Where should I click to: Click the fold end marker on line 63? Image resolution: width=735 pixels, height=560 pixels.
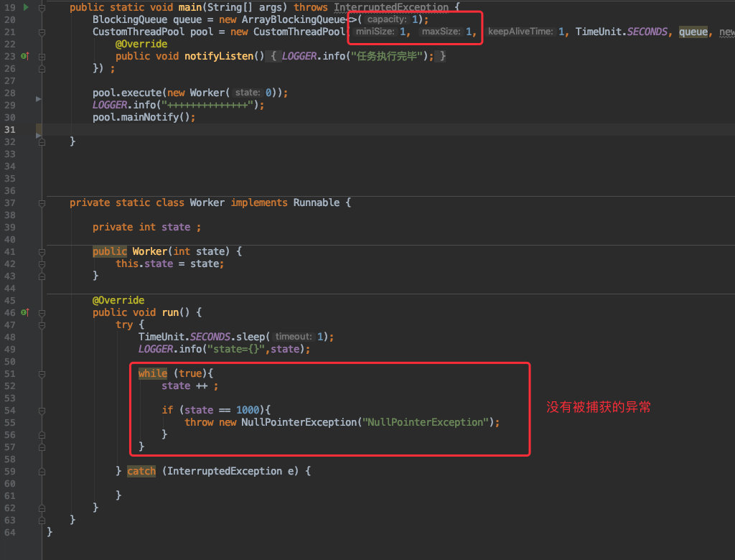[x=42, y=520]
